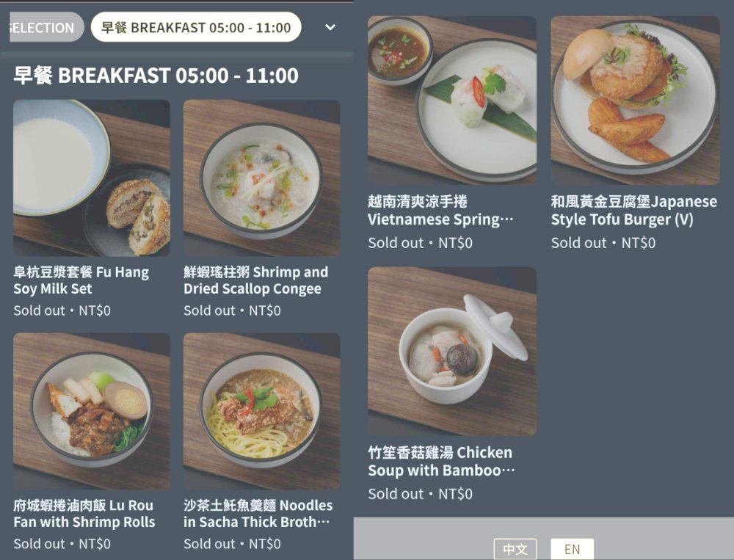The width and height of the screenshot is (734, 560).
Task: Switch language to 中文
Action: point(515,549)
